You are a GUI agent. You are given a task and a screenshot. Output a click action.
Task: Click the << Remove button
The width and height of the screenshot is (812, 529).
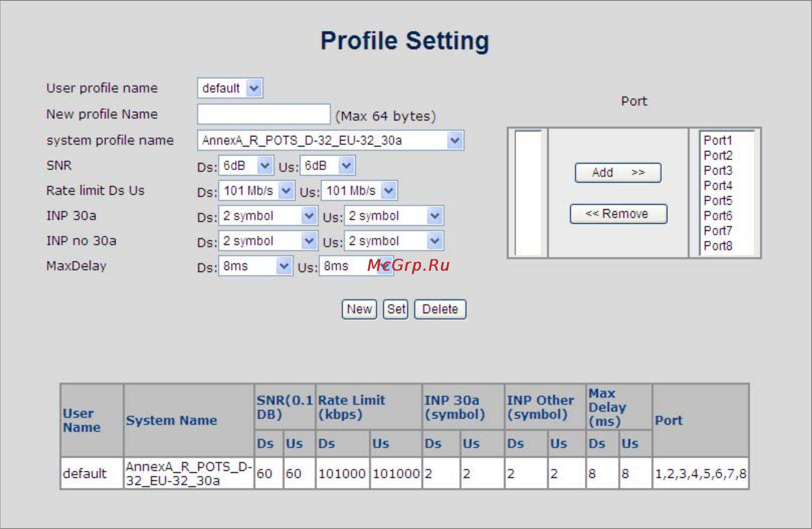[619, 214]
